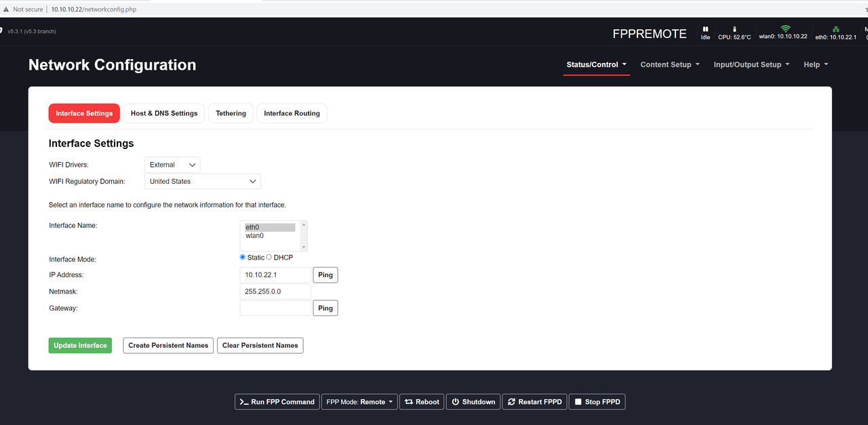Image resolution: width=868 pixels, height=425 pixels.
Task: Click the v5.3.1 version text
Action: (32, 31)
